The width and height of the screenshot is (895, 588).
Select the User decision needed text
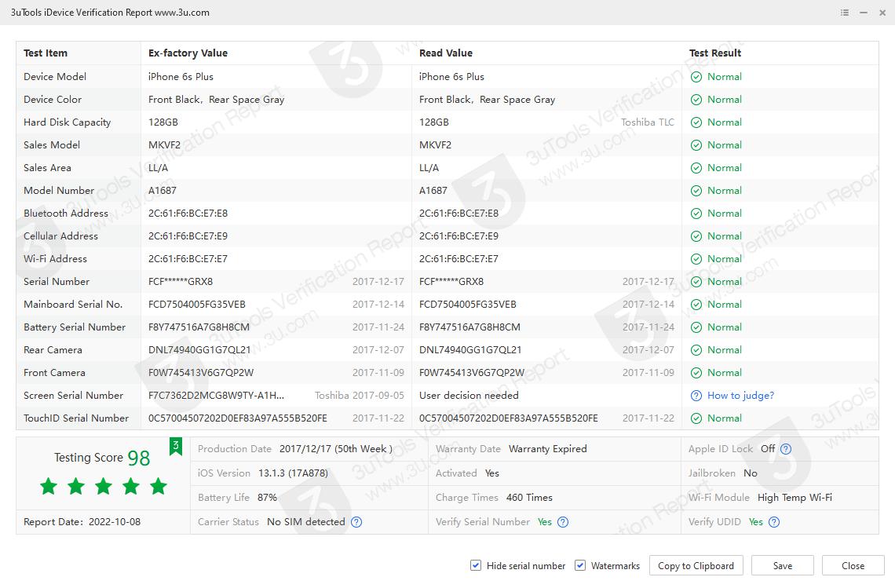point(469,396)
